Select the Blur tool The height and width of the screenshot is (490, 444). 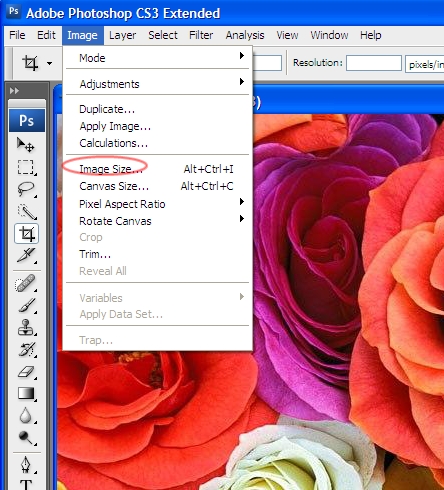pos(26,416)
